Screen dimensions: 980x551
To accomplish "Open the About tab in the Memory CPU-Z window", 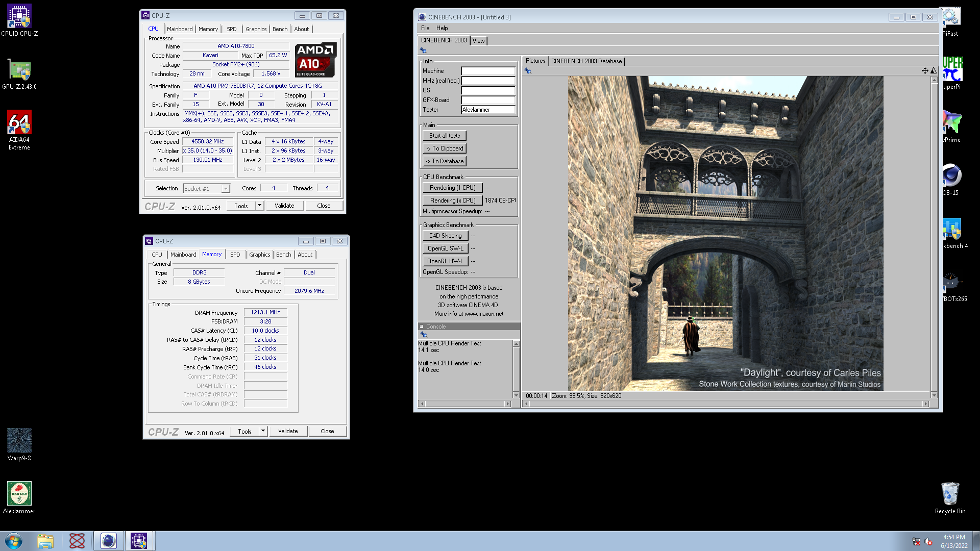I will [x=305, y=255].
